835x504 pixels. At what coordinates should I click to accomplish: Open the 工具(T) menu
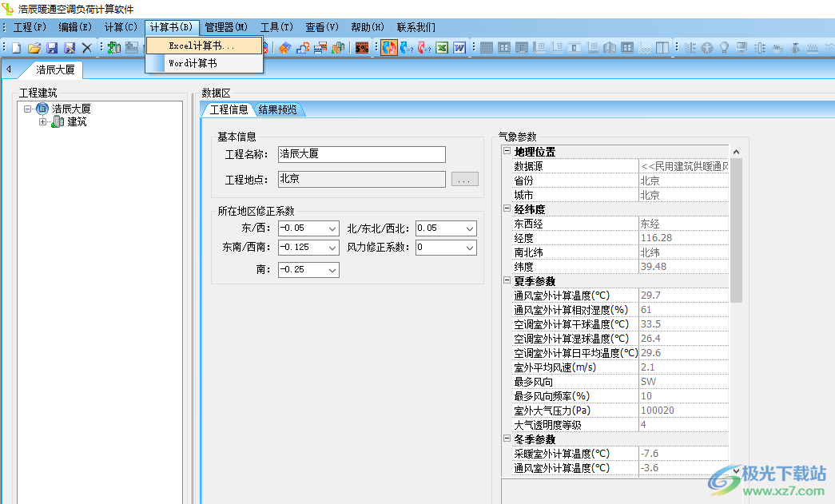click(x=276, y=27)
